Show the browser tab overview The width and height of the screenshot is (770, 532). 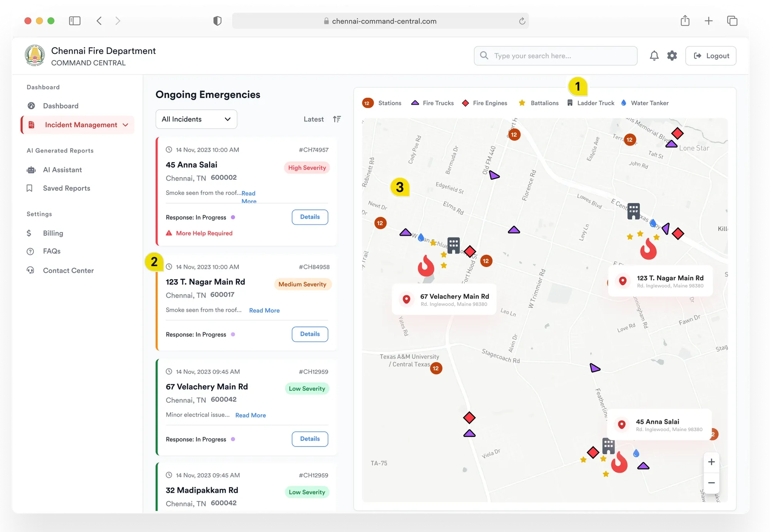pos(732,21)
